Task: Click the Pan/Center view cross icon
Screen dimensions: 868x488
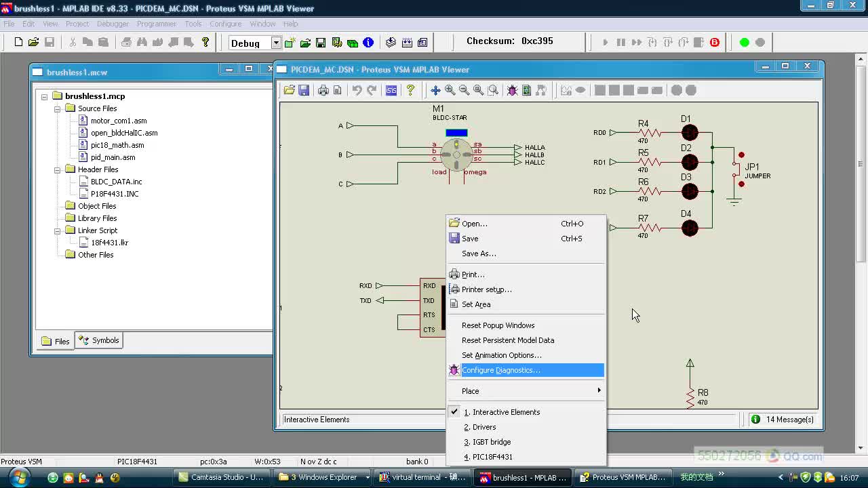Action: tap(435, 90)
